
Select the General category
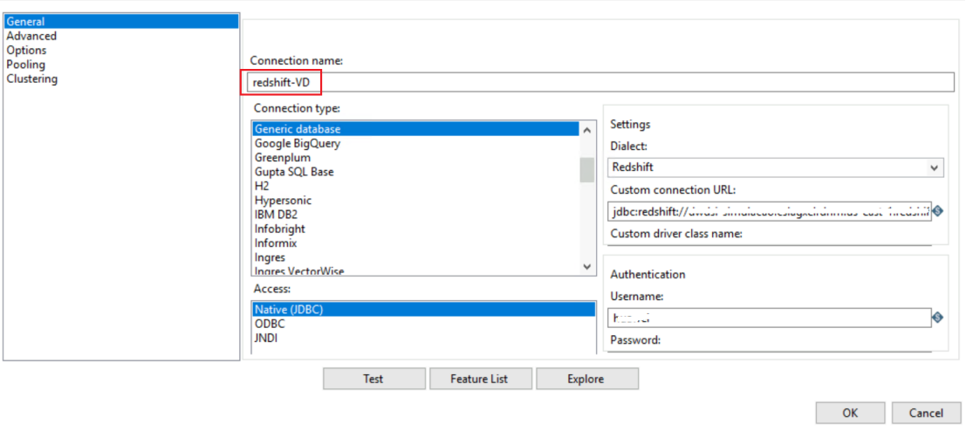click(121, 22)
